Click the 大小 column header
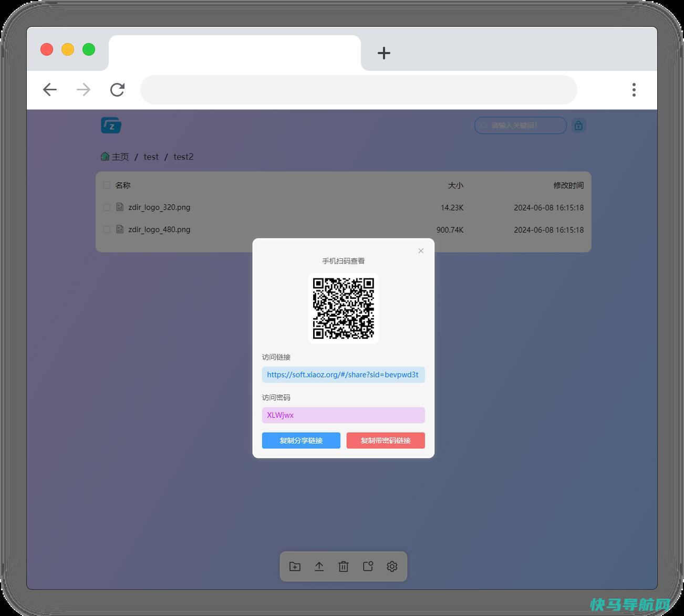684x616 pixels. click(455, 185)
